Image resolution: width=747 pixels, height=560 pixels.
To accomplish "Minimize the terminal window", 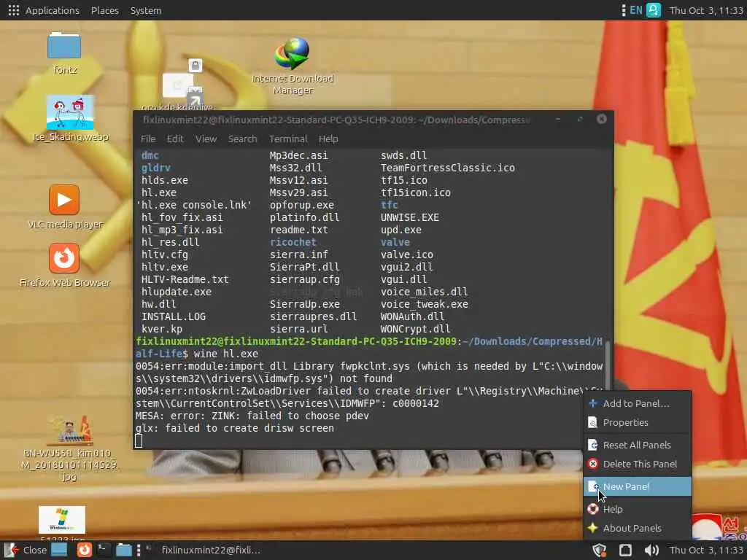I will (558, 119).
